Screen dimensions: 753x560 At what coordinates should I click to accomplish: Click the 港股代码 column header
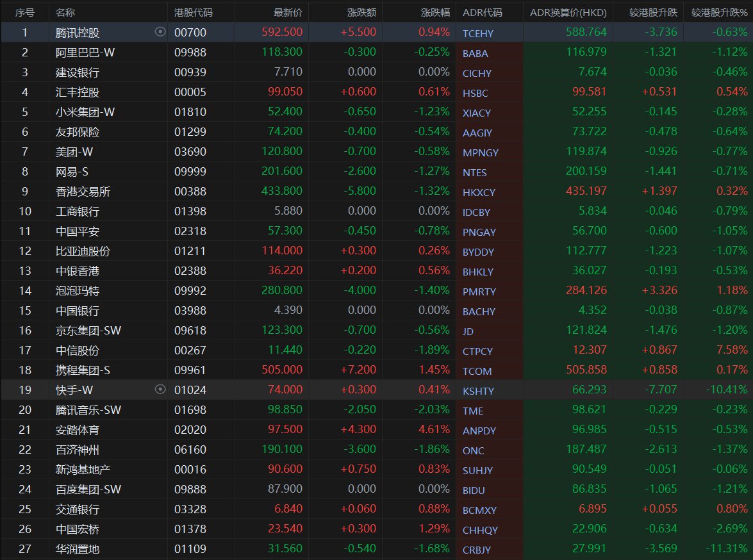[x=194, y=12]
